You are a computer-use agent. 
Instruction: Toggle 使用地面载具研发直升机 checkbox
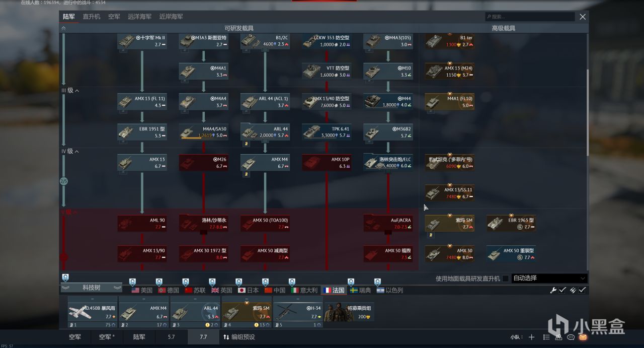point(505,279)
